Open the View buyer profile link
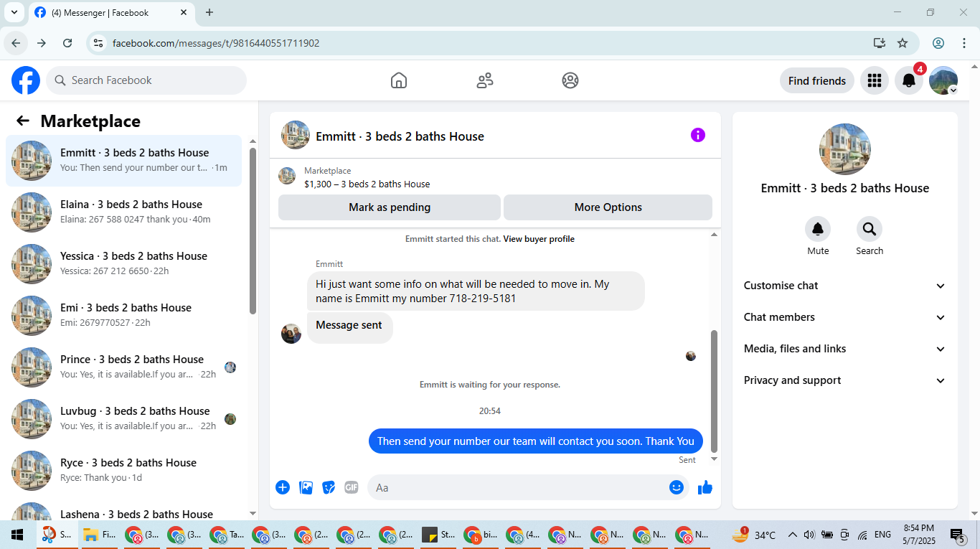Screen dimensions: 980x549 (539, 239)
